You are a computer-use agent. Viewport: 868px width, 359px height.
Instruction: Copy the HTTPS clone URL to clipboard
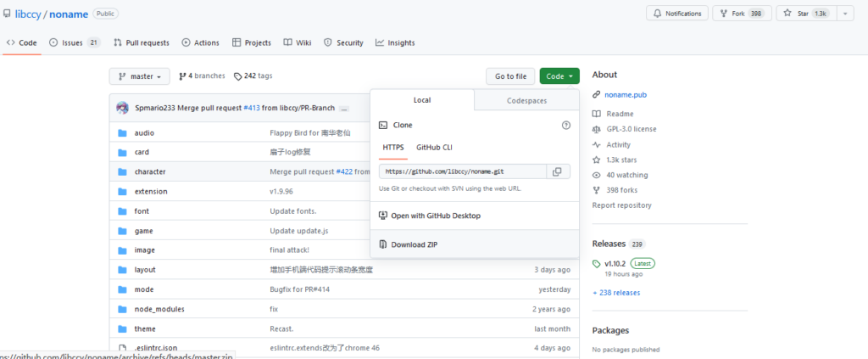(557, 171)
